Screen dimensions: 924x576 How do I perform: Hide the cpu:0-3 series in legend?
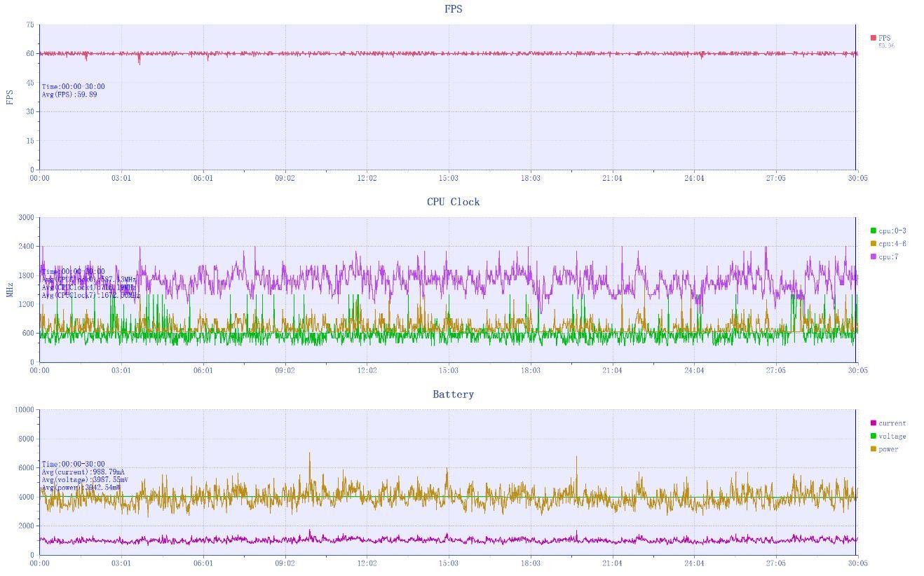pos(888,231)
